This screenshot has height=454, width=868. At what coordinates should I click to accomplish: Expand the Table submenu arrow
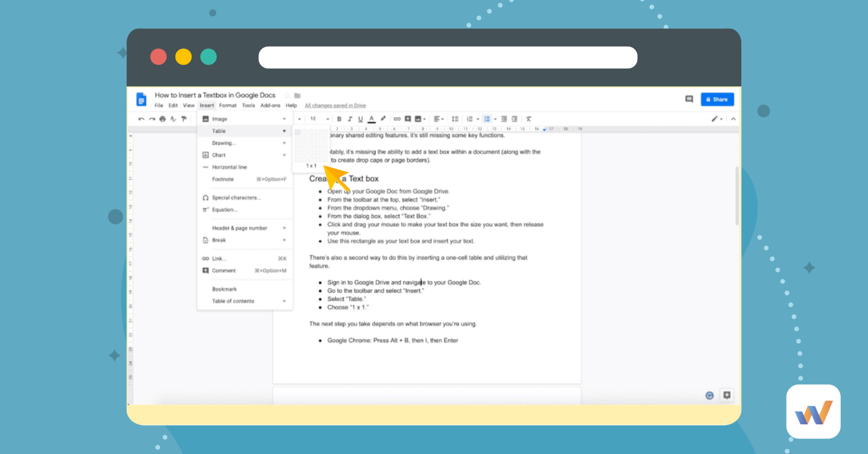(284, 131)
